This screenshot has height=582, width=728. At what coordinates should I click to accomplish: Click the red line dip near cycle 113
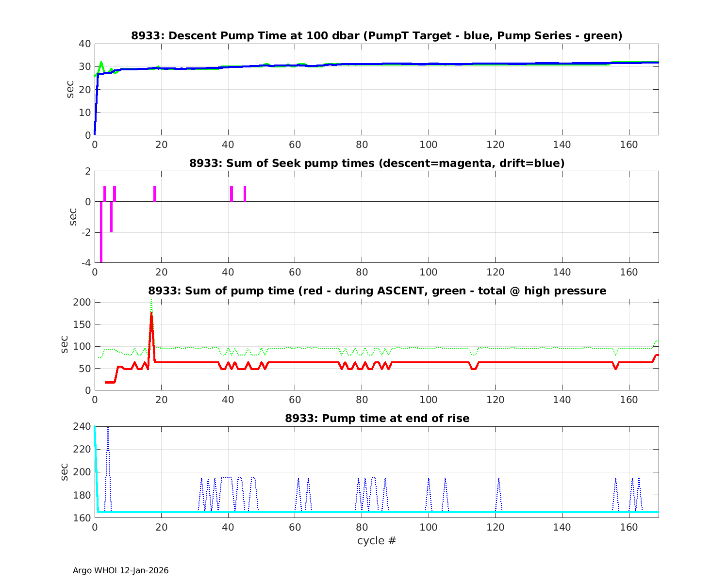click(x=474, y=369)
